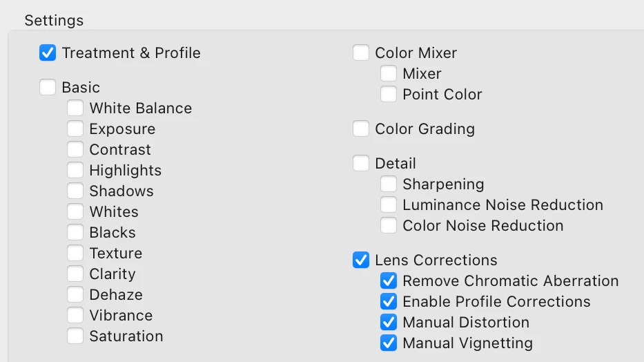This screenshot has height=362, width=644.
Task: Tick the Exposure checkbox
Action: [75, 129]
